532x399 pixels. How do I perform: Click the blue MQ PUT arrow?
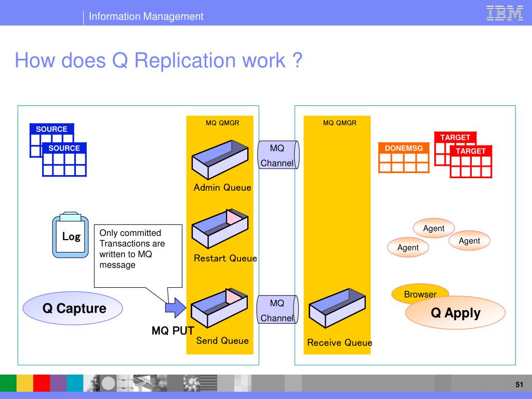pyautogui.click(x=176, y=308)
